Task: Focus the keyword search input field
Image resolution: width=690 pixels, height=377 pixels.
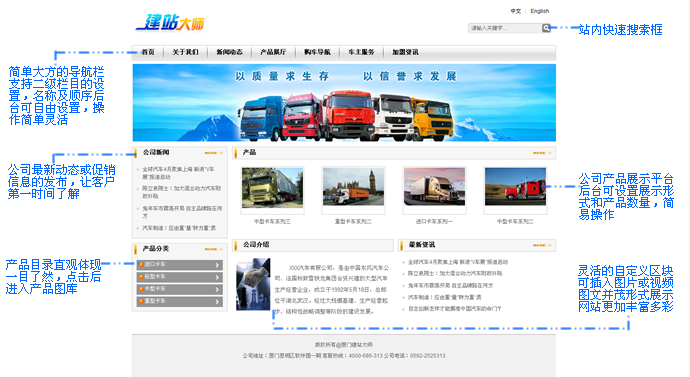Action: click(505, 28)
